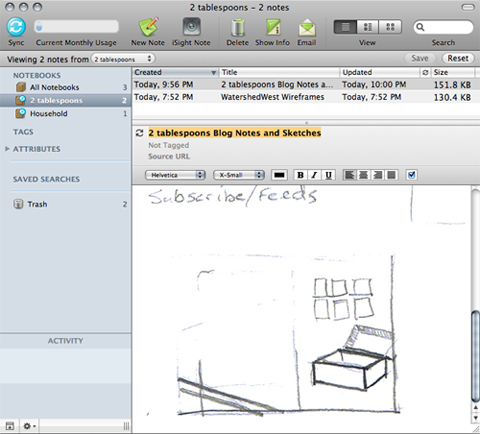Sort notes by the Size column
The width and height of the screenshot is (480, 434).
tap(452, 72)
